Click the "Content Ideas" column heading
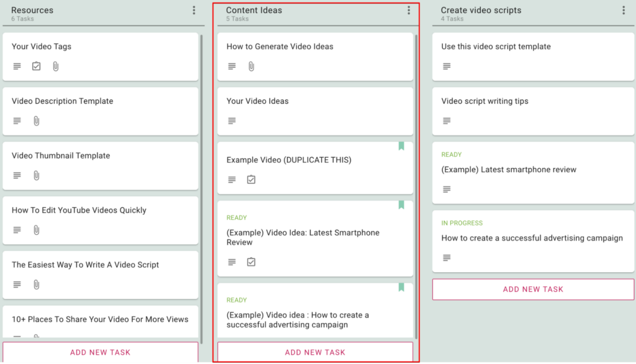Viewport: 636px width, 364px height. click(x=254, y=10)
